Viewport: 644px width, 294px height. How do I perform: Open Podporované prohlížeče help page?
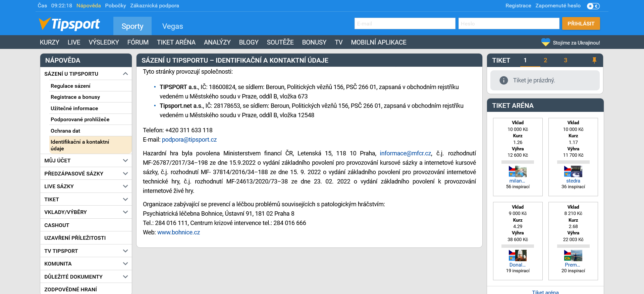(91, 119)
